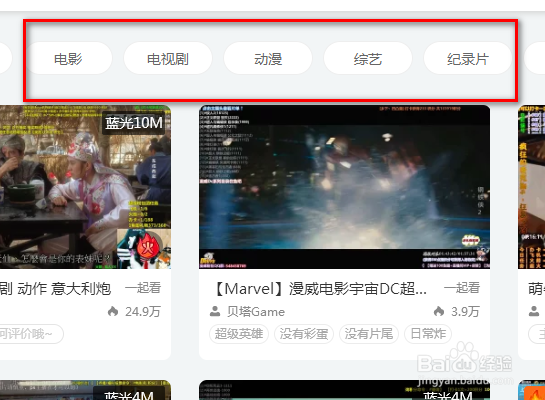Choose the 纪录片 category tab
Viewport: 545px width, 400px height.
pyautogui.click(x=468, y=58)
